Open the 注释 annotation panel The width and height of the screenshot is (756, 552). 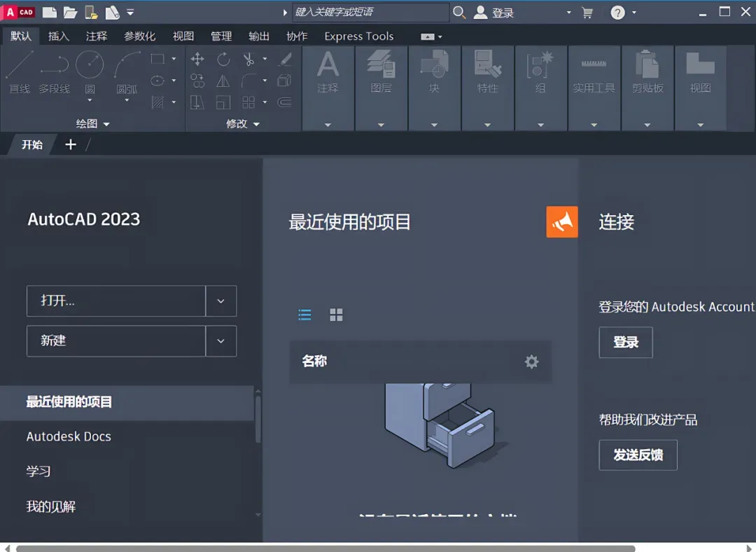point(328,88)
